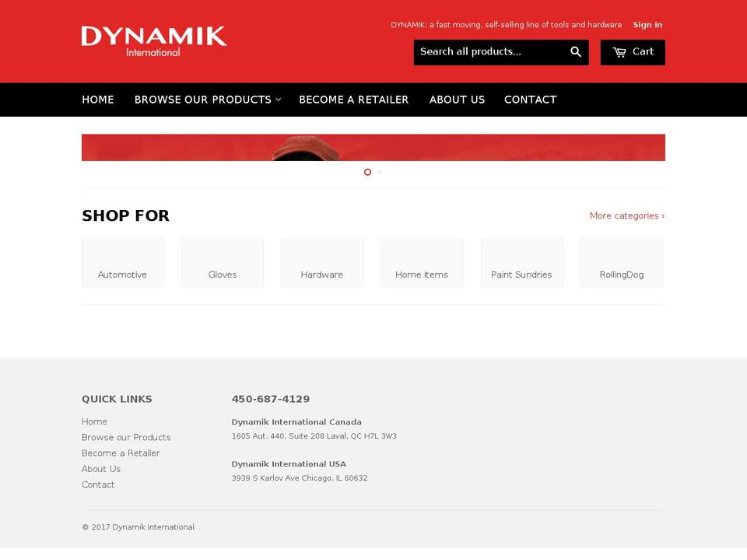The image size is (747, 560).
Task: Click the Sign in link
Action: (x=647, y=25)
